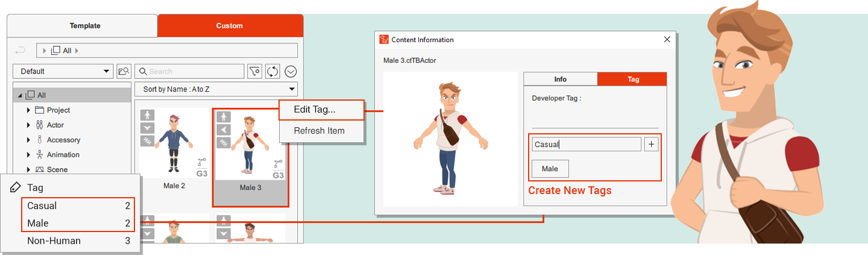Click the filter icon next to search
The image size is (868, 255).
tap(254, 71)
